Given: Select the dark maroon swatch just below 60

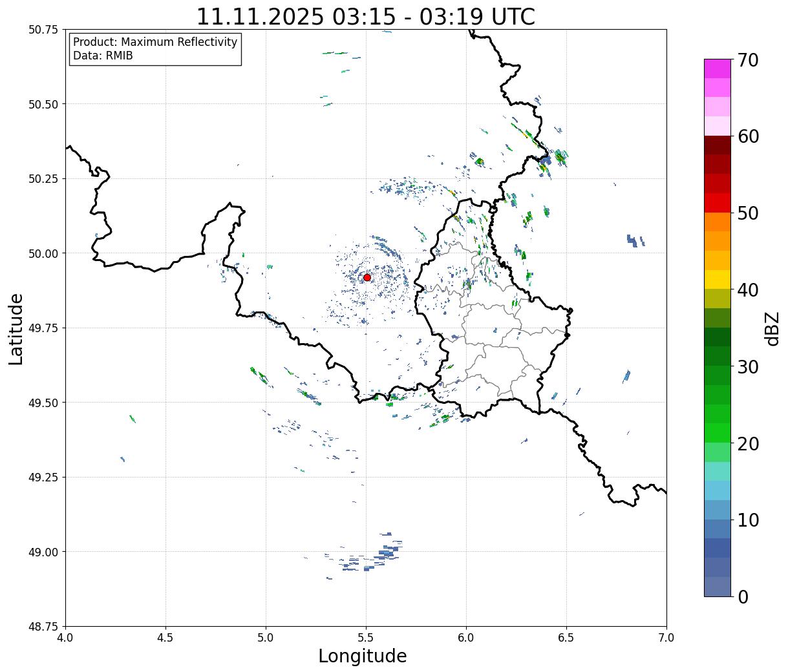Looking at the screenshot, I should pos(717,145).
